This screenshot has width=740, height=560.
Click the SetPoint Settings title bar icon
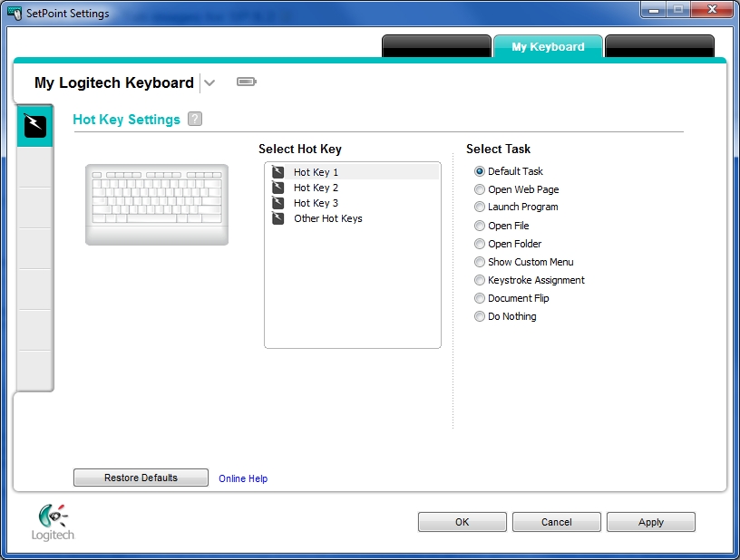15,14
